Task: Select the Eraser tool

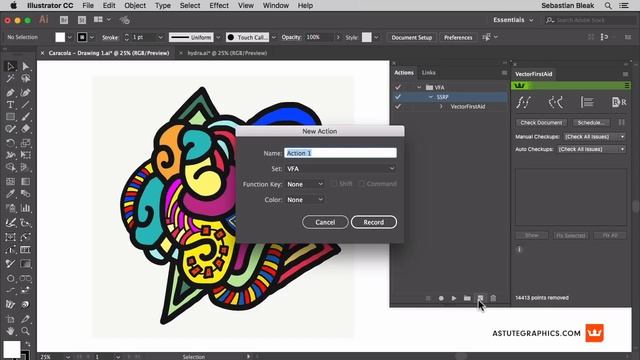Action: [x=25, y=129]
